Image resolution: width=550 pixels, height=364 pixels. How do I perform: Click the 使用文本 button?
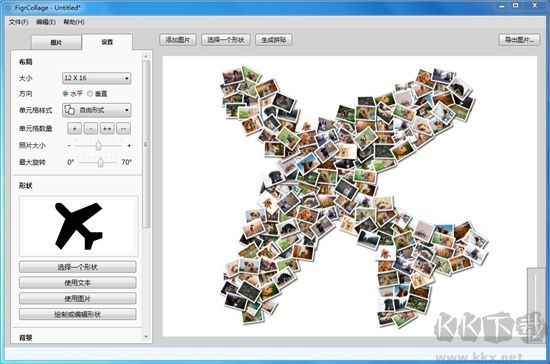click(78, 283)
